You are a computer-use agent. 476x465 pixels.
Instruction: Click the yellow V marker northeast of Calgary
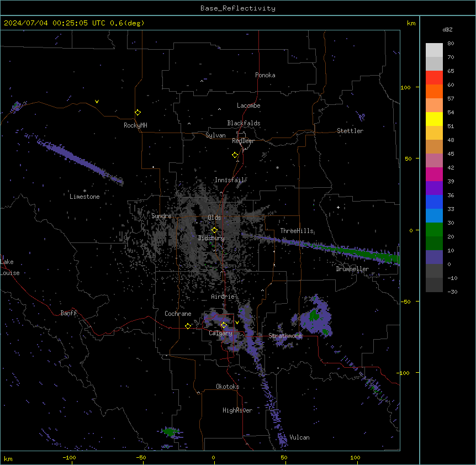[x=237, y=323]
